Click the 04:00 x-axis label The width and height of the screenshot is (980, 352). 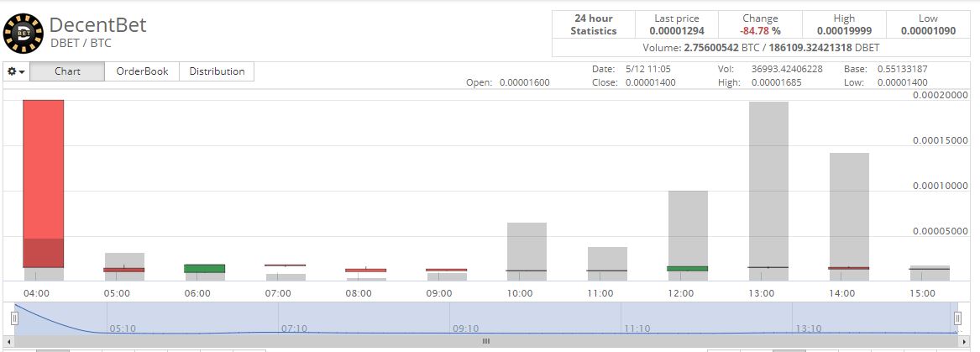(36, 293)
